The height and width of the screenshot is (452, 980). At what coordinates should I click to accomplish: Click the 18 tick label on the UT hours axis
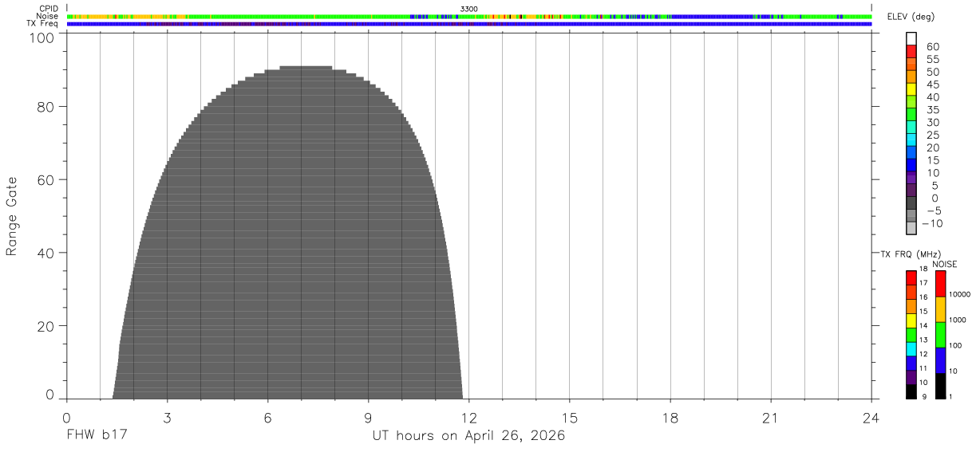670,419
